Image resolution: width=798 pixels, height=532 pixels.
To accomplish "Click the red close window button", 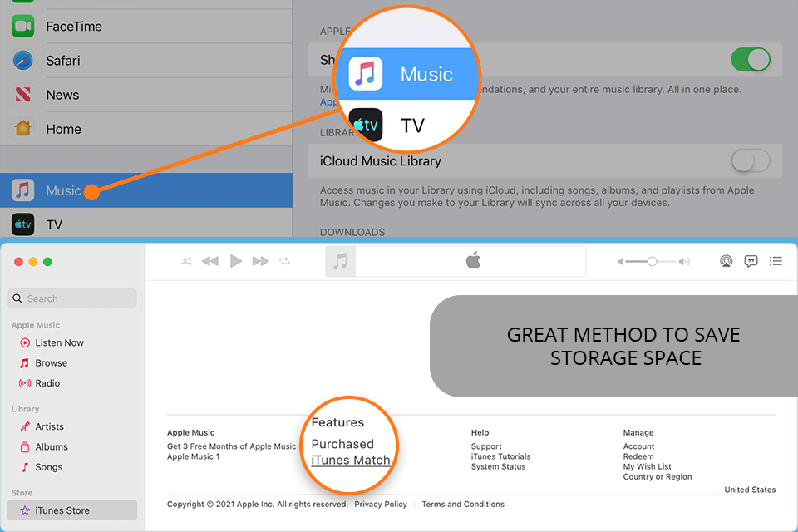I will tap(19, 262).
